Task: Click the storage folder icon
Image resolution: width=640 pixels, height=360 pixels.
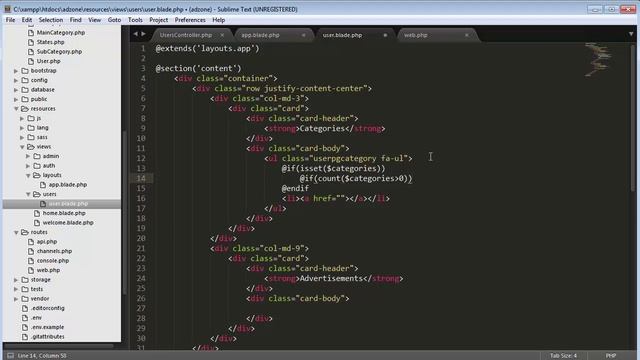Action: (24, 280)
